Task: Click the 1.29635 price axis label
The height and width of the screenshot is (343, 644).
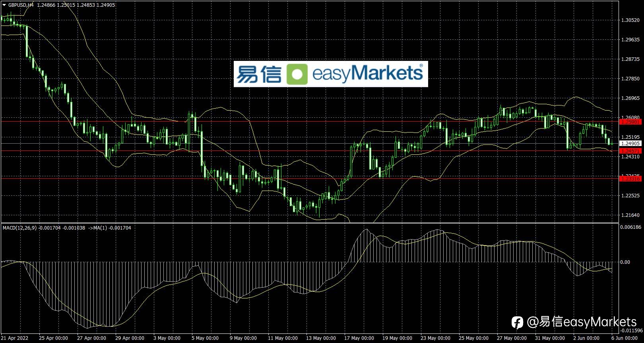Action: tap(630, 40)
